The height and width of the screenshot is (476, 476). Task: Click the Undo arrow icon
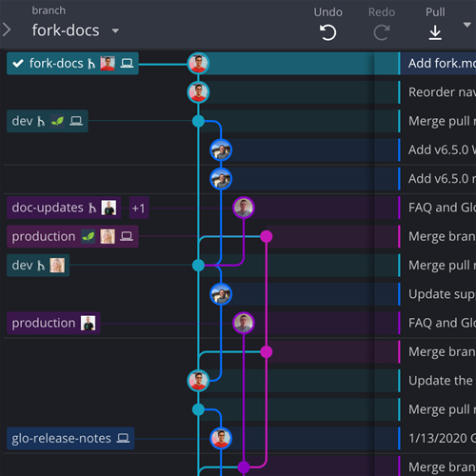[x=327, y=32]
